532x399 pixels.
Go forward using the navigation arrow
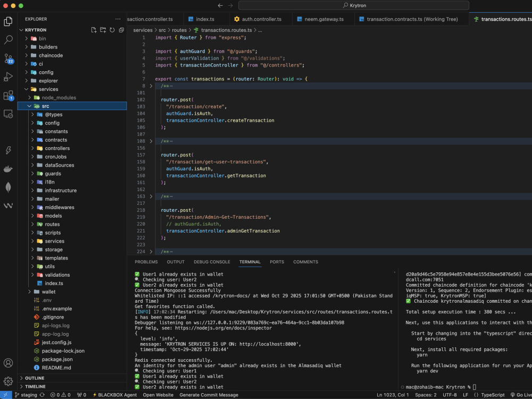tap(230, 5)
